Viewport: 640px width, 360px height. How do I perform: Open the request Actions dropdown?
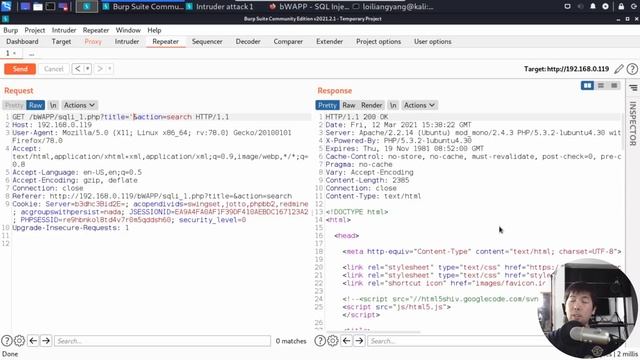pyautogui.click(x=79, y=105)
